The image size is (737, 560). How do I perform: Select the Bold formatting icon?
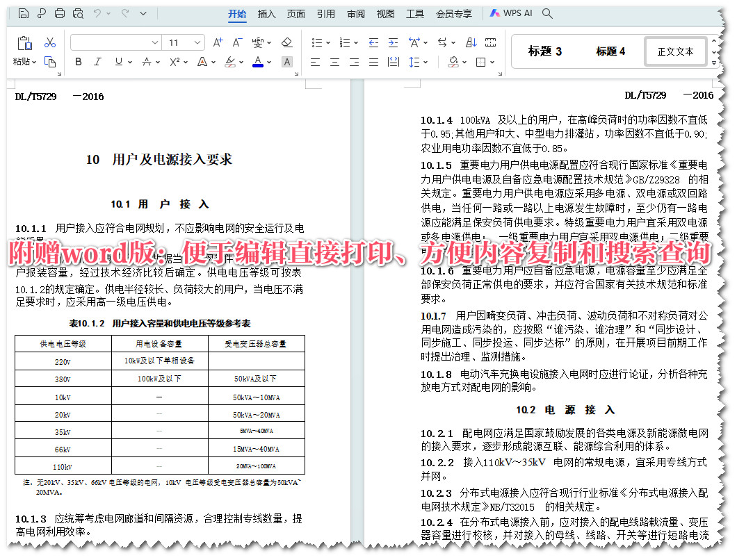[78, 62]
